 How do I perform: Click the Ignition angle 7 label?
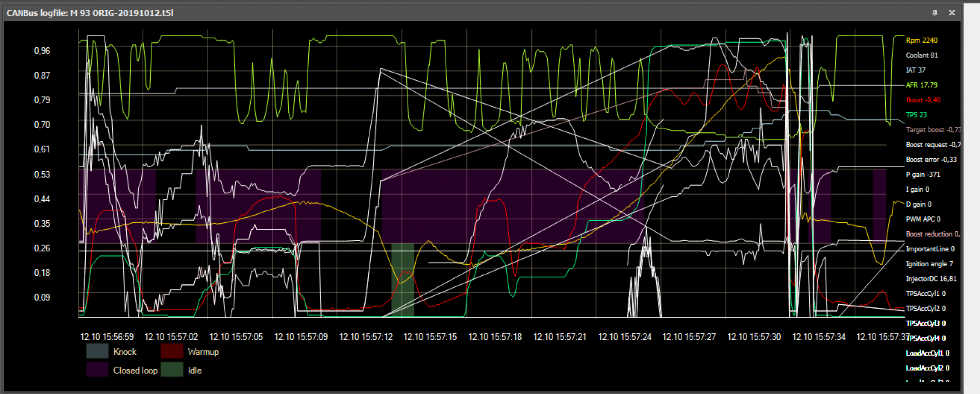pyautogui.click(x=929, y=264)
